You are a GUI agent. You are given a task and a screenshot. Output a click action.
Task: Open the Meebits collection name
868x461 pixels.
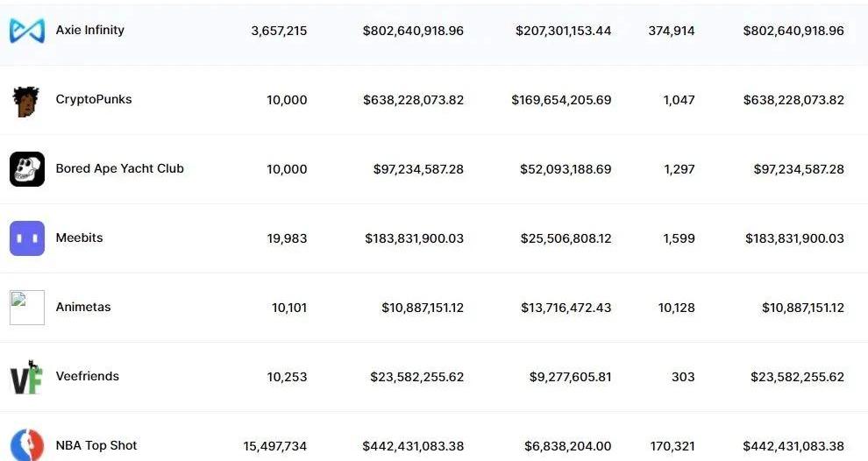pos(79,238)
